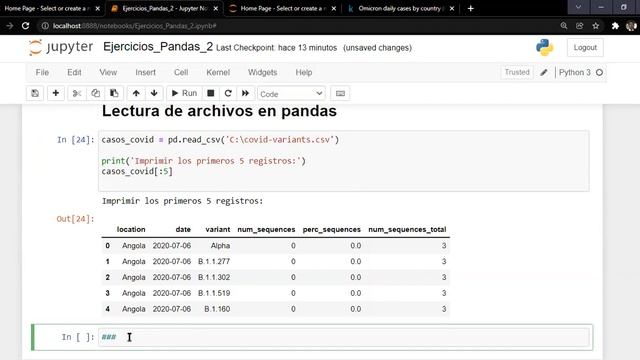640x360 pixels.
Task: Open the Kernel menu
Action: coord(218,72)
